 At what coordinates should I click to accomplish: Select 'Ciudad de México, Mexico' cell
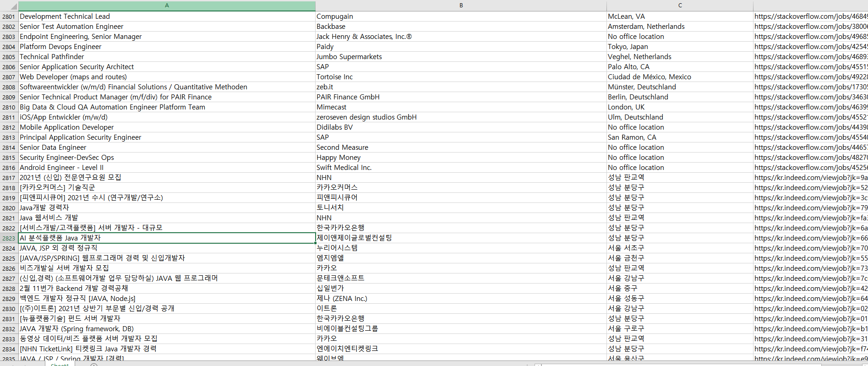pyautogui.click(x=680, y=77)
